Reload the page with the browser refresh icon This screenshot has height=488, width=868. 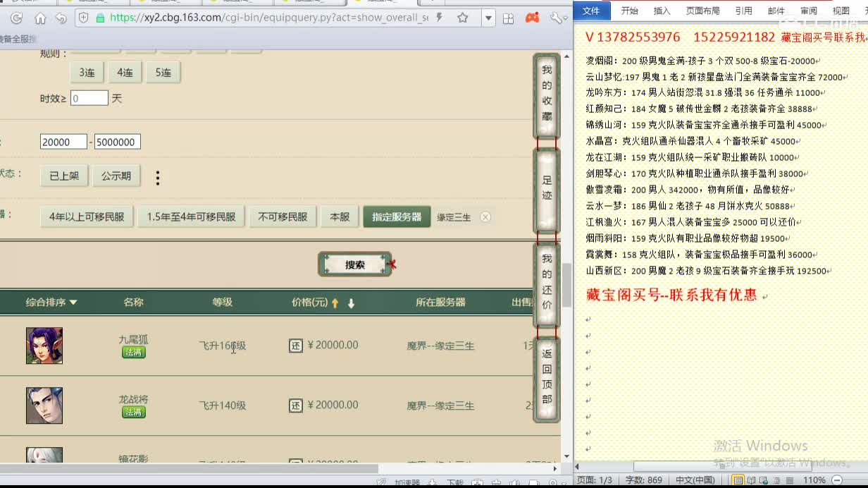point(16,18)
